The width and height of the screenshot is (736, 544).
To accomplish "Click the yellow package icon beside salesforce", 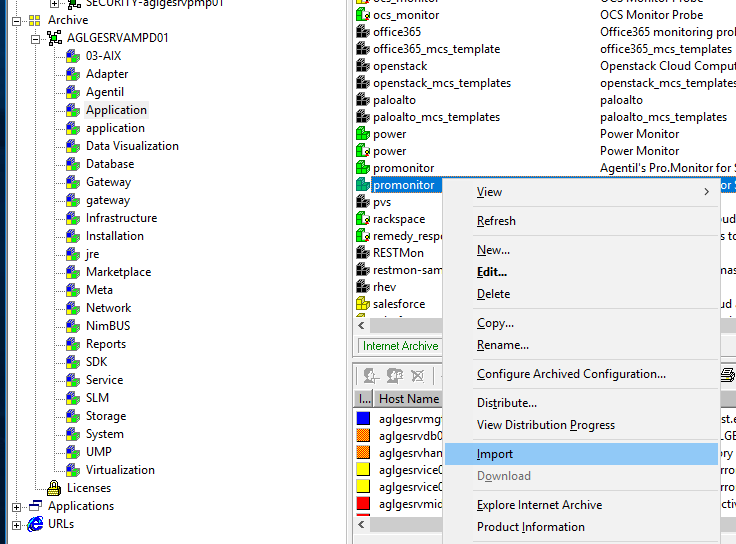I will [x=363, y=304].
